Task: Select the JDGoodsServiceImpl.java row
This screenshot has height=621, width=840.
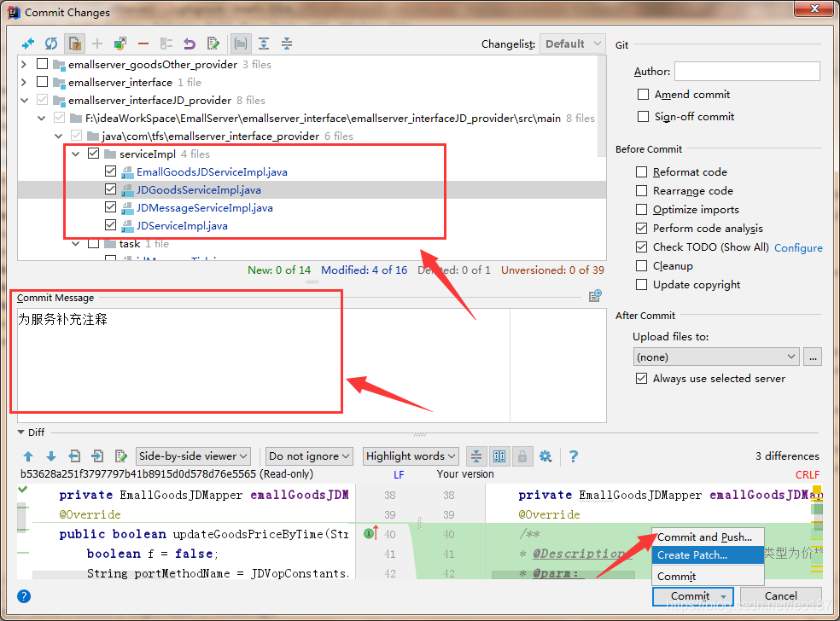Action: click(312, 190)
